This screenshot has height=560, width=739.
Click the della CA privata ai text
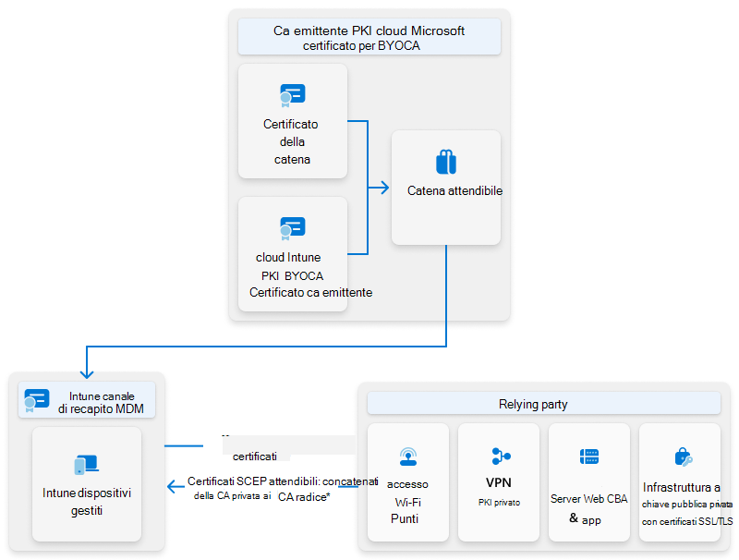tap(233, 496)
